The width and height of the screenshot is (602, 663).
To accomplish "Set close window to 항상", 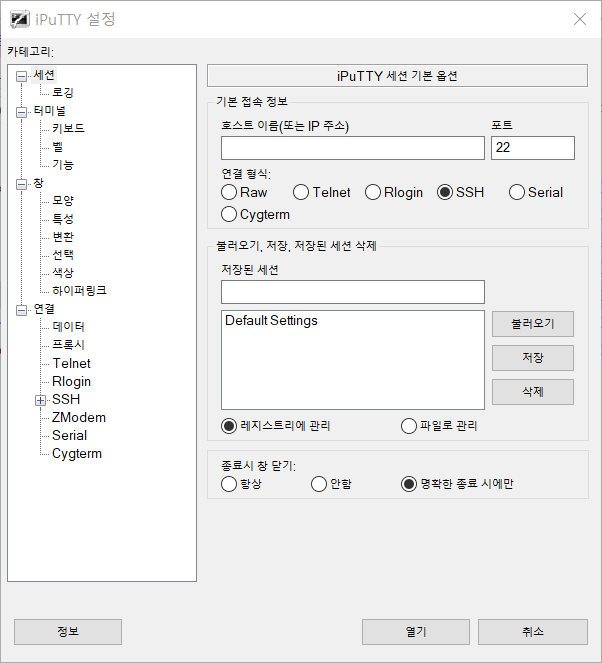I will tap(241, 484).
